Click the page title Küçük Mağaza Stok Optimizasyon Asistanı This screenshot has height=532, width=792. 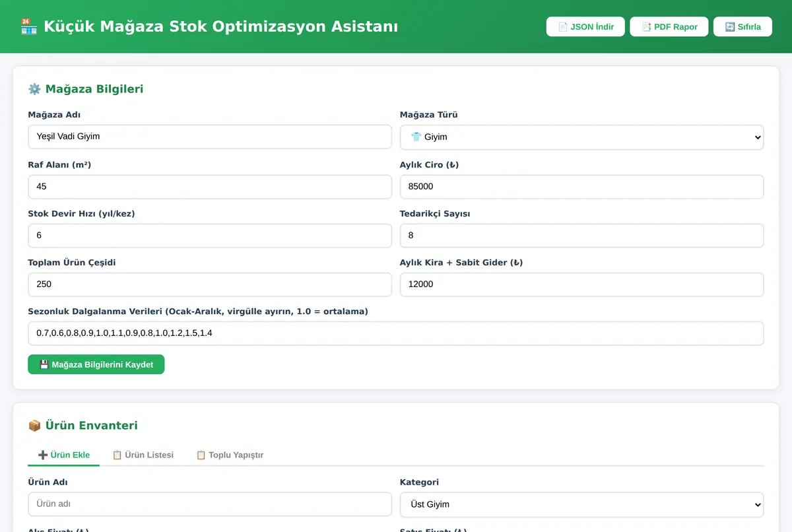(x=220, y=26)
